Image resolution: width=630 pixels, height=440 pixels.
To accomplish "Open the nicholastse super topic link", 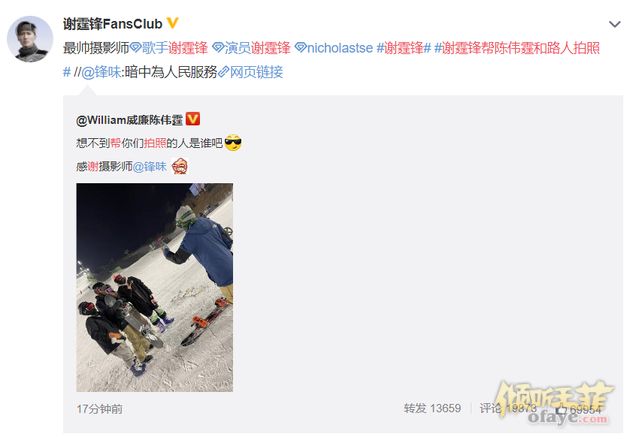I will coord(340,48).
